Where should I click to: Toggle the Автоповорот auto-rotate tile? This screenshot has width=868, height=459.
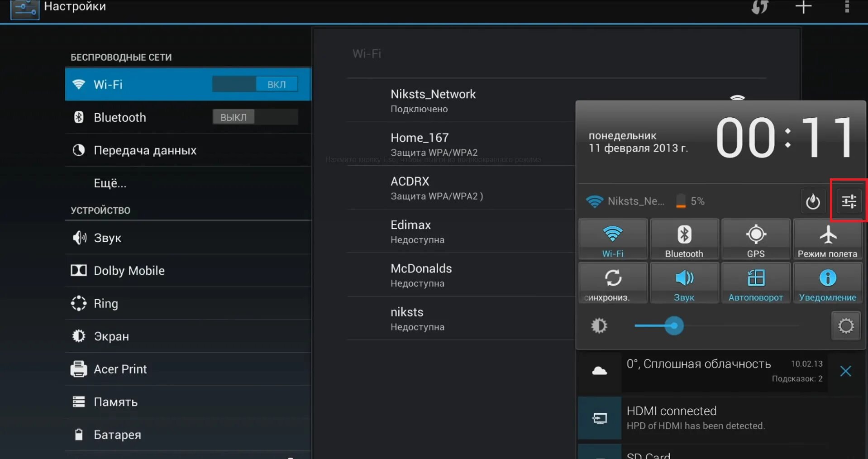pyautogui.click(x=756, y=283)
